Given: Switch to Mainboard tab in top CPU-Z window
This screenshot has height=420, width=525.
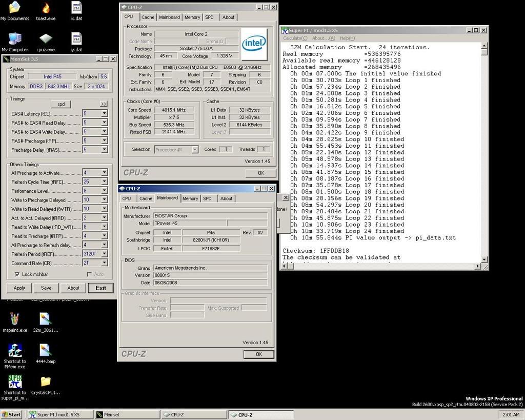Looking at the screenshot, I should coord(169,17).
